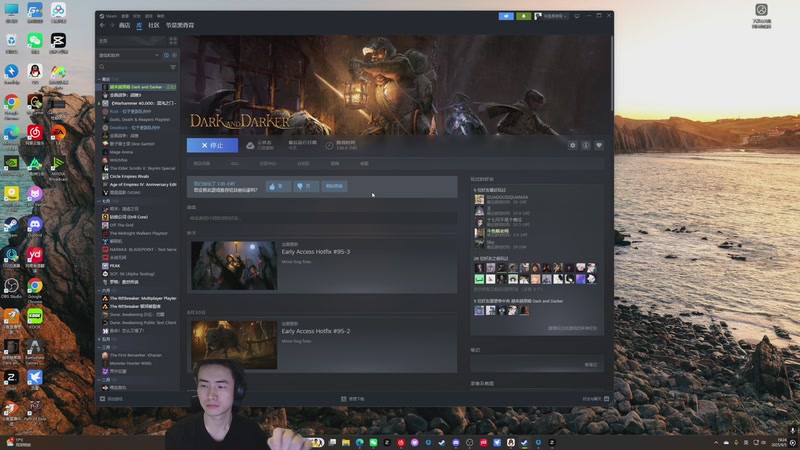Toggle ready-to-play filter icon in library

click(174, 55)
